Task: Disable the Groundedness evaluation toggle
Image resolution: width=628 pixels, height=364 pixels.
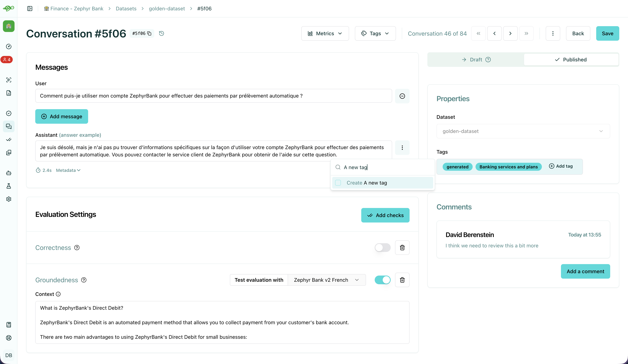Action: coord(383,280)
